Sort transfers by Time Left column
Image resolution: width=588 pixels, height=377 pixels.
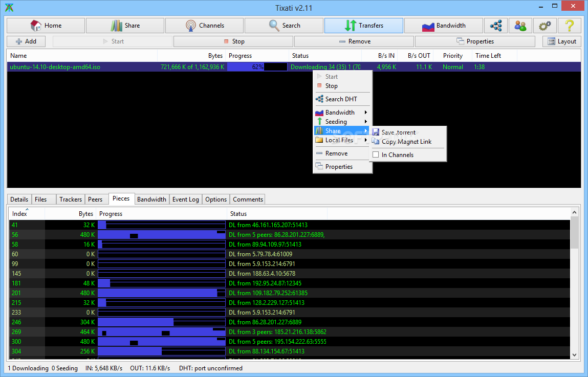coord(494,55)
